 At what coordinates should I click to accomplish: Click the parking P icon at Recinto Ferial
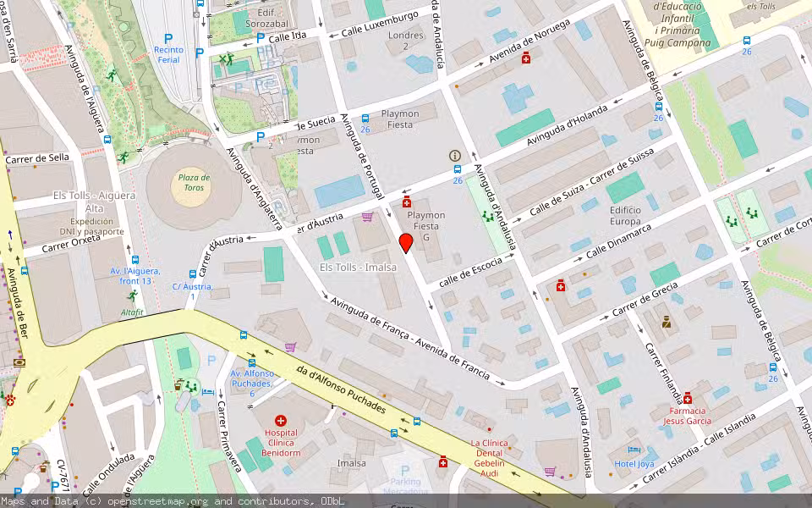pyautogui.click(x=167, y=38)
